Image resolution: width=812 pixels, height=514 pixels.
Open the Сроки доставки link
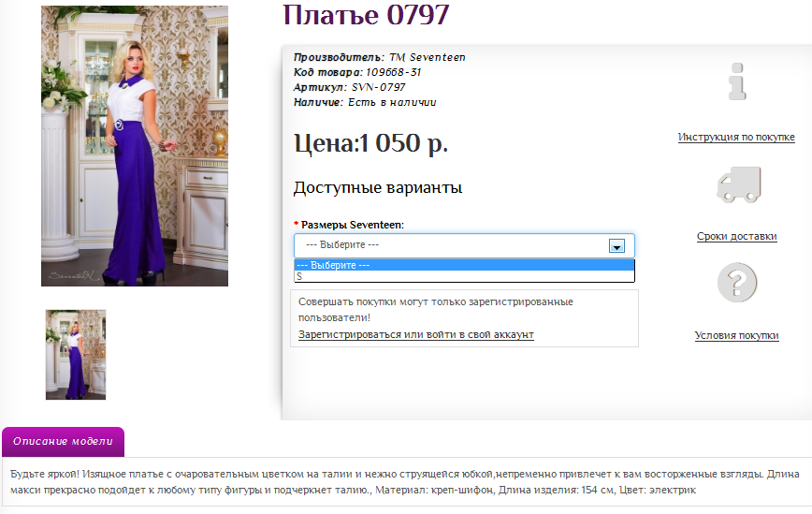(x=736, y=236)
